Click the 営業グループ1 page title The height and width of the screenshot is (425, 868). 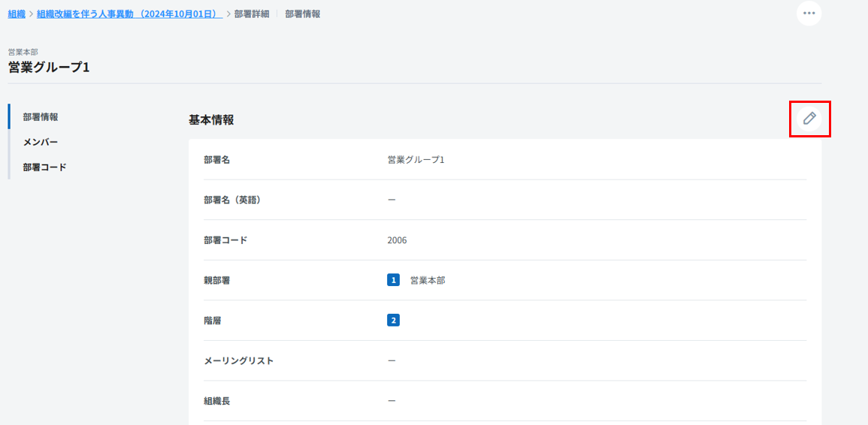49,68
